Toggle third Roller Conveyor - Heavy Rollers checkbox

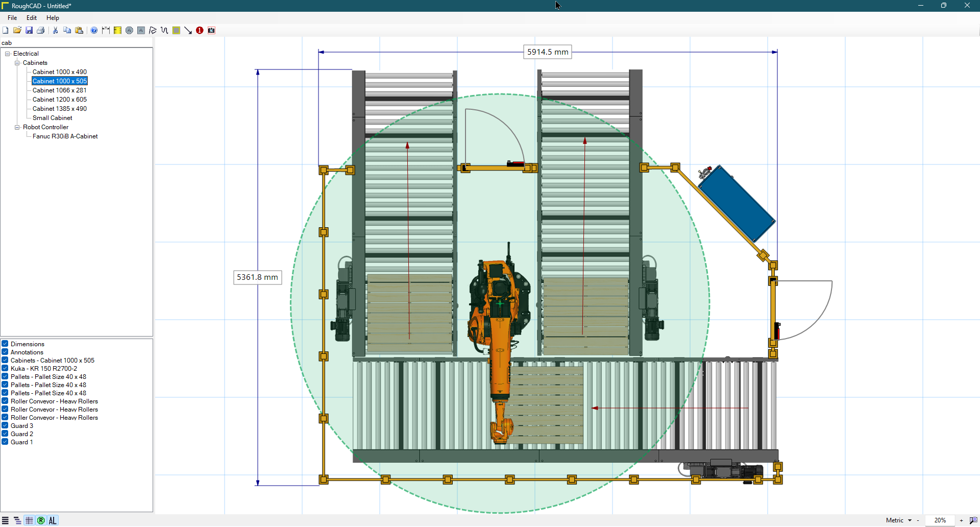pos(5,417)
